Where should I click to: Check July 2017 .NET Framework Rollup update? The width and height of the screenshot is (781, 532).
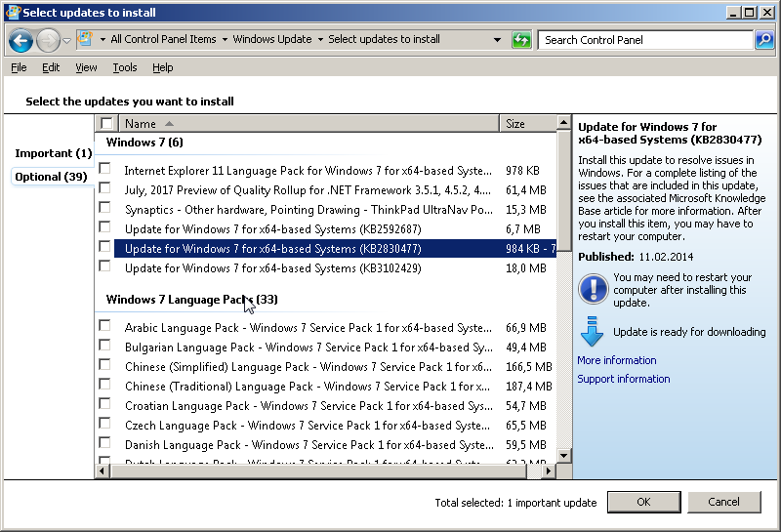(x=104, y=187)
